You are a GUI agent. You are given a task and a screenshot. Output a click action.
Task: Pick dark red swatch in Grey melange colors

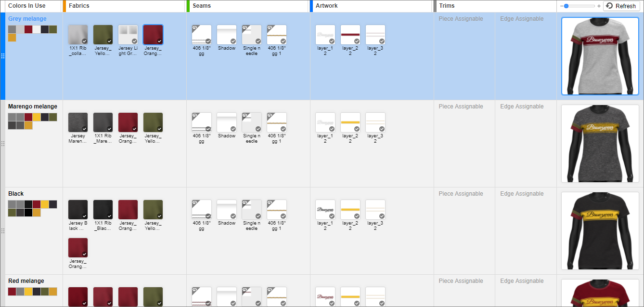coord(28,29)
